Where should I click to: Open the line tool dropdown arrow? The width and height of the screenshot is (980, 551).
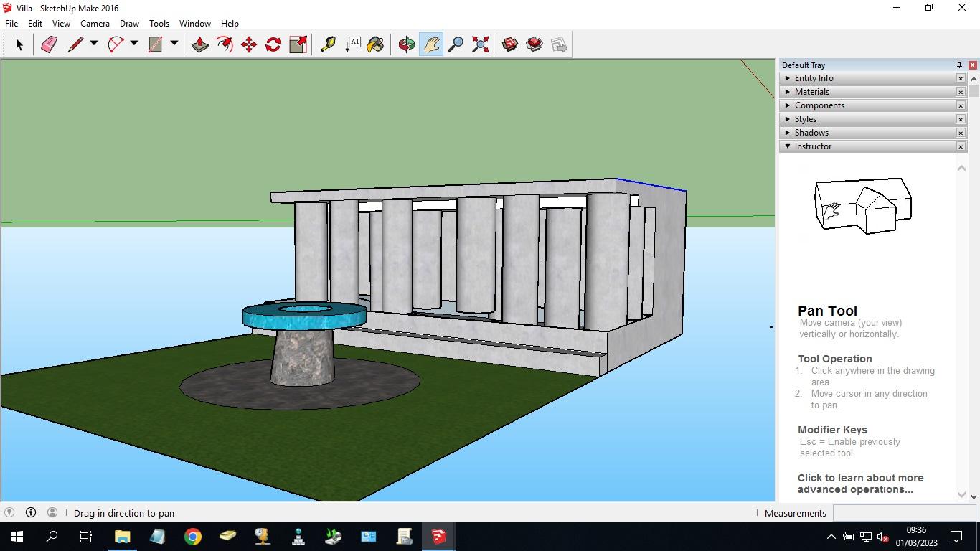[x=93, y=44]
